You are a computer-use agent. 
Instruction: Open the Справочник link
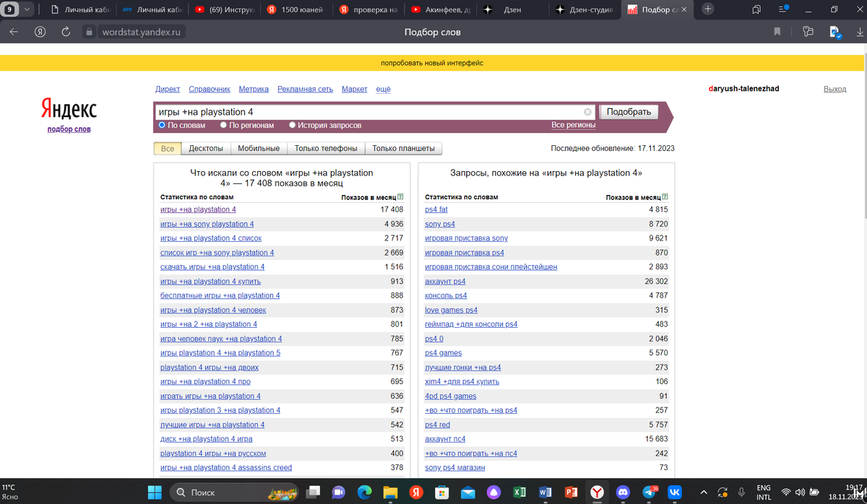210,89
